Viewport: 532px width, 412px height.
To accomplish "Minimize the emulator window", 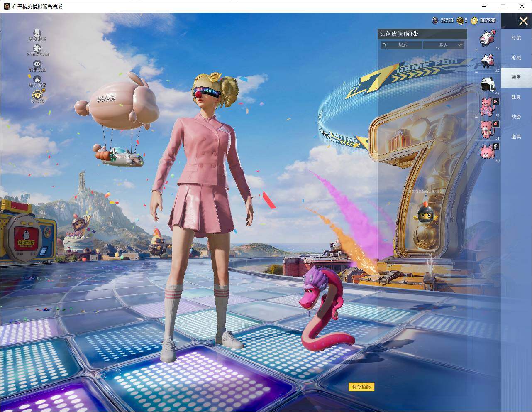I will click(485, 6).
